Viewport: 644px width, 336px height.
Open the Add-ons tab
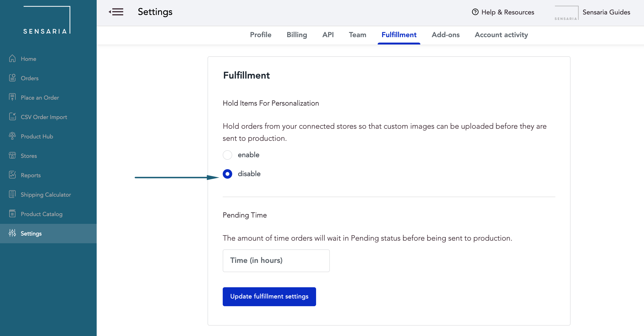point(445,35)
